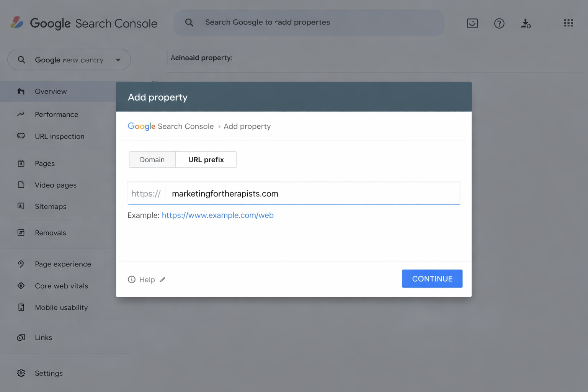Open the messages inbox icon

point(472,23)
